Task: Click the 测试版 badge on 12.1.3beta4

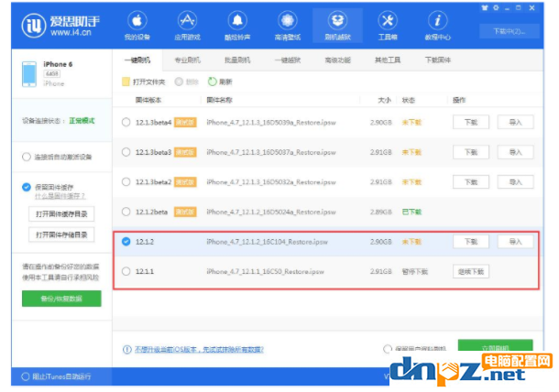Action: pyautogui.click(x=185, y=122)
